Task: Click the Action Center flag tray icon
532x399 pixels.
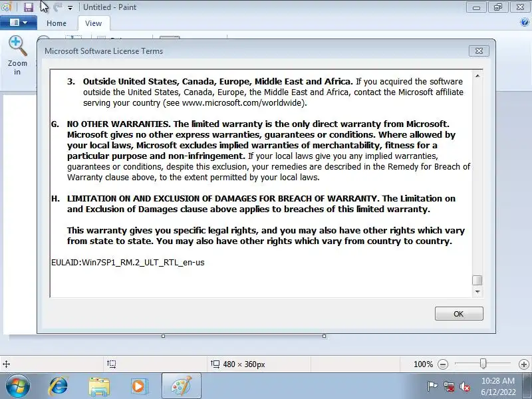Action: 432,386
